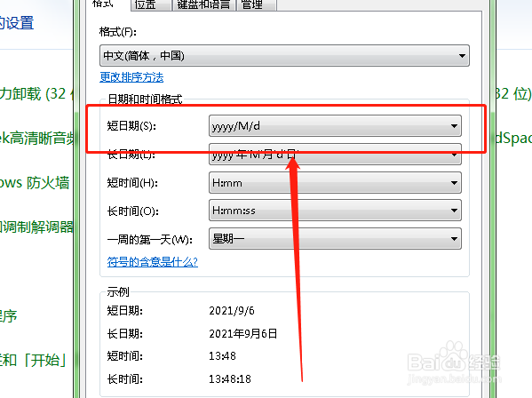Screen dimensions: 532x398
Task: Open the 短时间 dropdown showing H:mm
Action: 335,183
